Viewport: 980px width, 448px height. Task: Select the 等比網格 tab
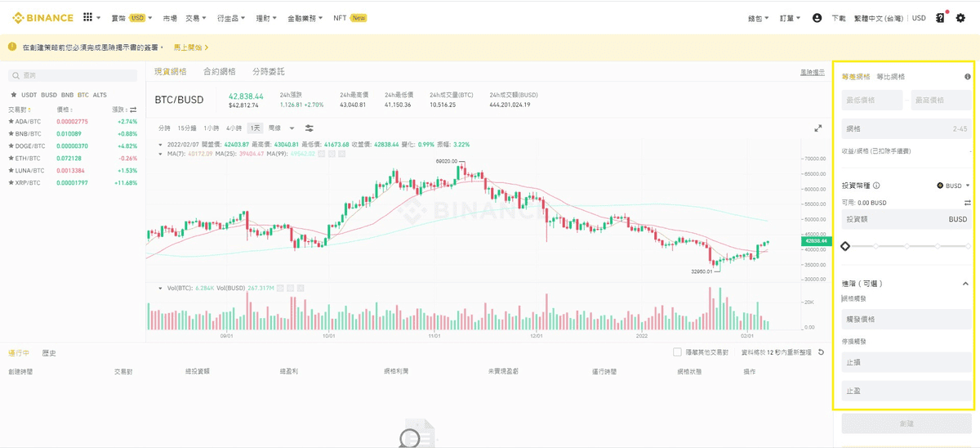[891, 77]
